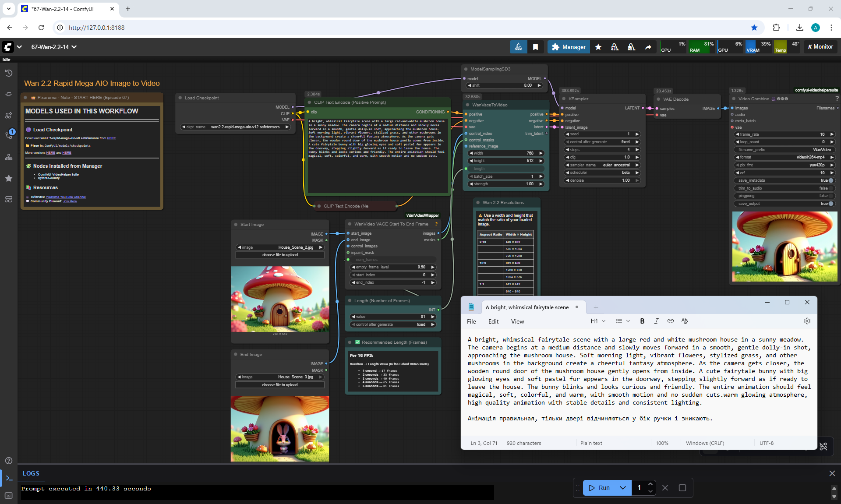Click the share arrow icon in toolbar
841x504 pixels.
[x=648, y=47]
